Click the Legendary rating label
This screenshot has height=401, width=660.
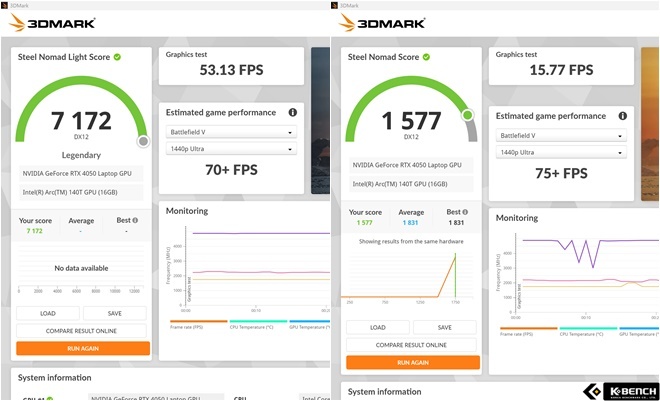pos(81,155)
